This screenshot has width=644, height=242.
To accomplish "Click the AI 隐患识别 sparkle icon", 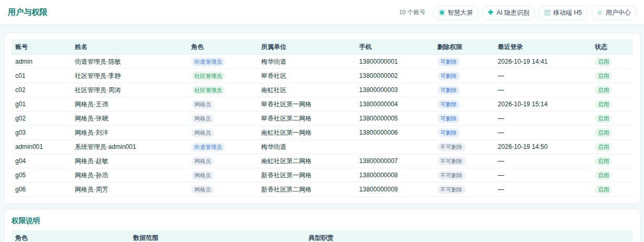I will pyautogui.click(x=491, y=13).
